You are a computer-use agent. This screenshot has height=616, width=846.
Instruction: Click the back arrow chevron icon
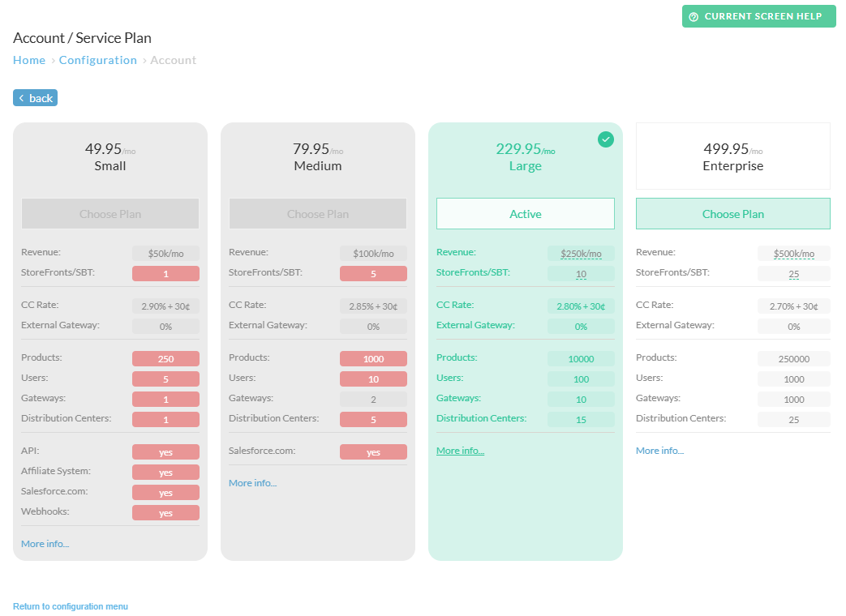click(x=22, y=98)
